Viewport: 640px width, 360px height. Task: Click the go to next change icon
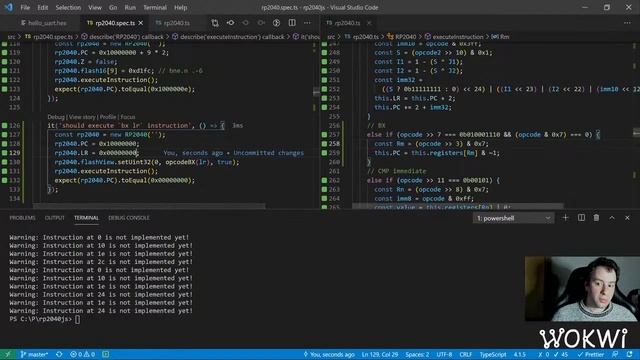pos(261,23)
